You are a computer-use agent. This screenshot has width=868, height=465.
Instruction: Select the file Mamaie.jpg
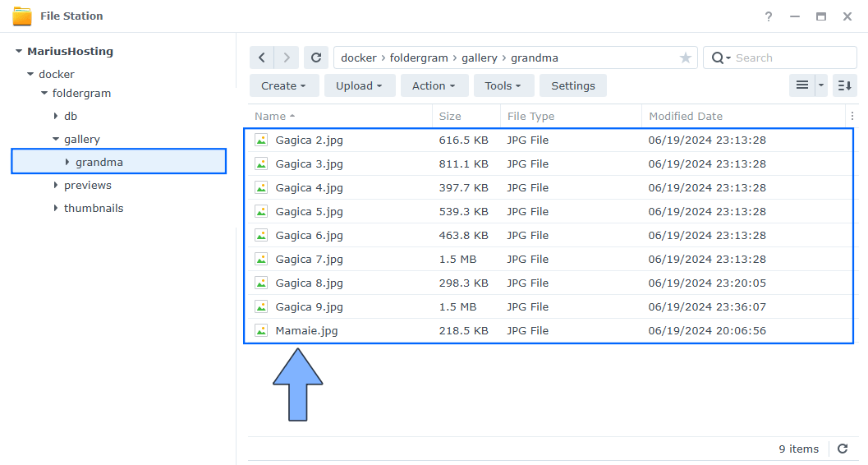click(x=306, y=330)
